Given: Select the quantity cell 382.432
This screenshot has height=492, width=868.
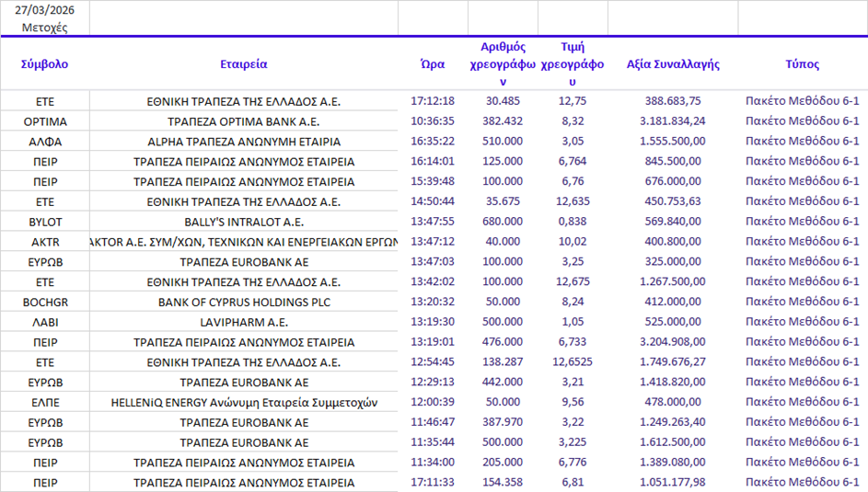Looking at the screenshot, I should (x=503, y=121).
